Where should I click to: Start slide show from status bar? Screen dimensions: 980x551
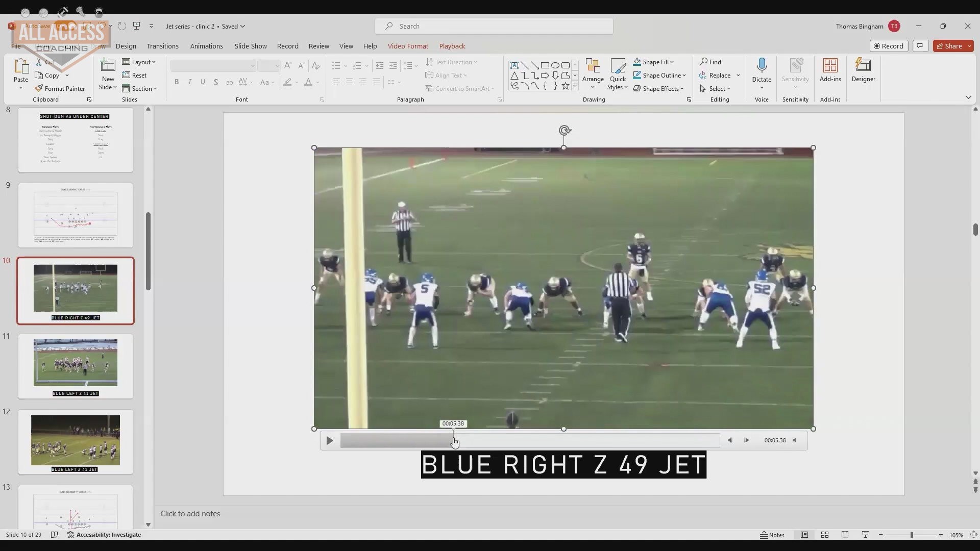pyautogui.click(x=865, y=535)
